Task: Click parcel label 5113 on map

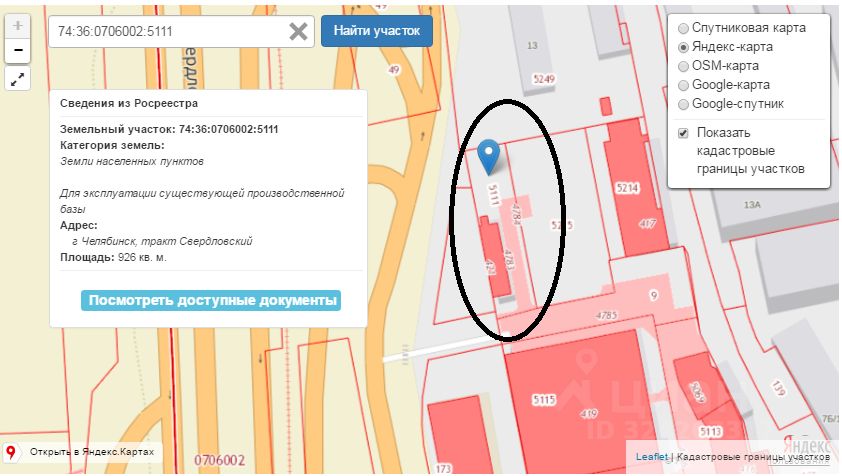Action: pyautogui.click(x=710, y=431)
